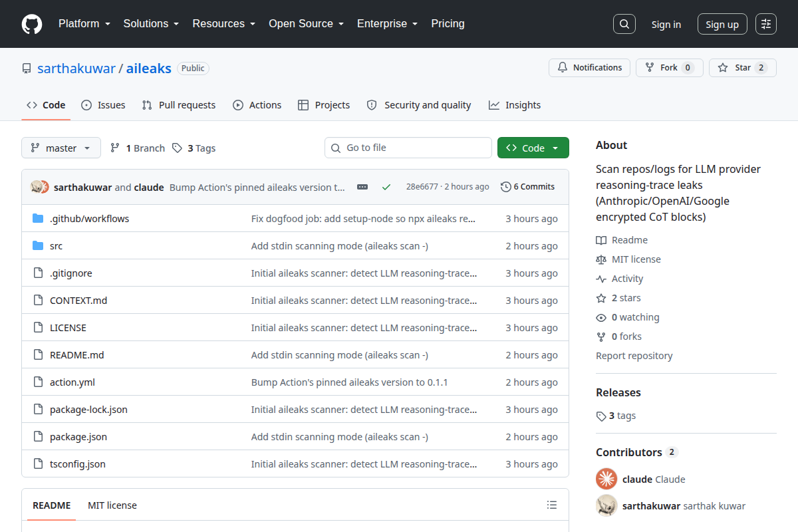Open the MIT license link in About

click(628, 259)
